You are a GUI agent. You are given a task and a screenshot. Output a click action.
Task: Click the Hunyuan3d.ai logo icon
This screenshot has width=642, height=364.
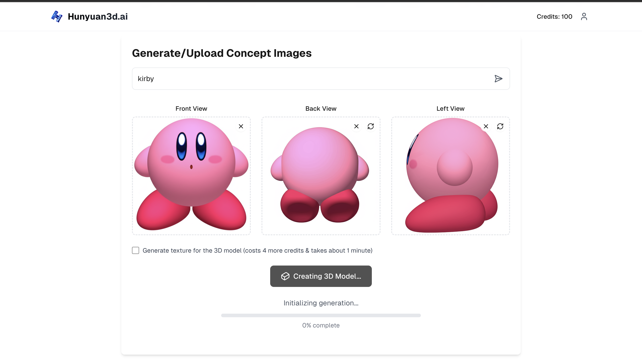point(57,16)
